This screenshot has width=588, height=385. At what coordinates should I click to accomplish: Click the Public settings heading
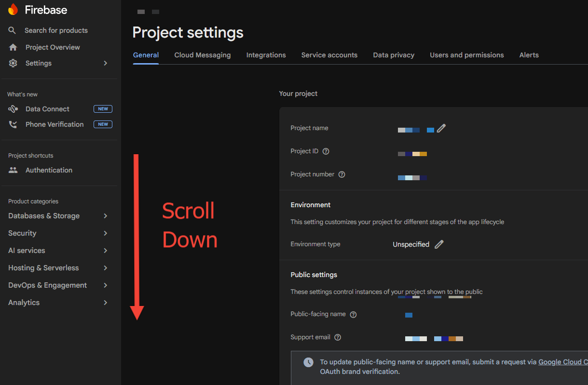[x=314, y=275]
